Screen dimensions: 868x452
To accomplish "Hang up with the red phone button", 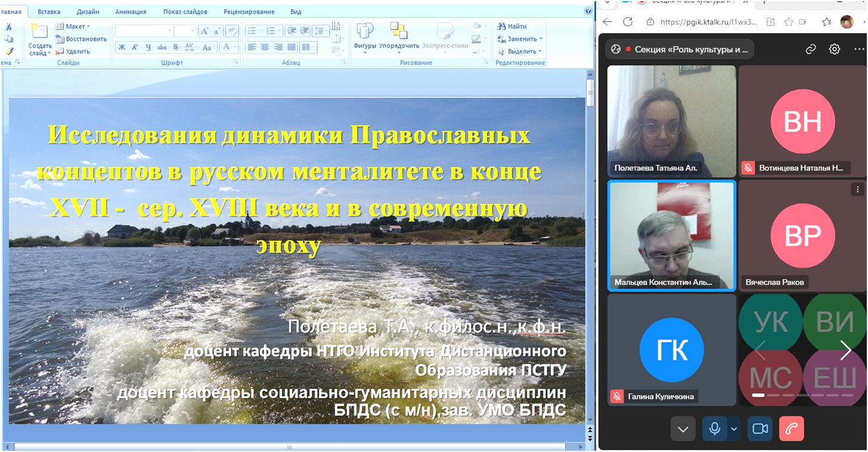I will [x=791, y=429].
